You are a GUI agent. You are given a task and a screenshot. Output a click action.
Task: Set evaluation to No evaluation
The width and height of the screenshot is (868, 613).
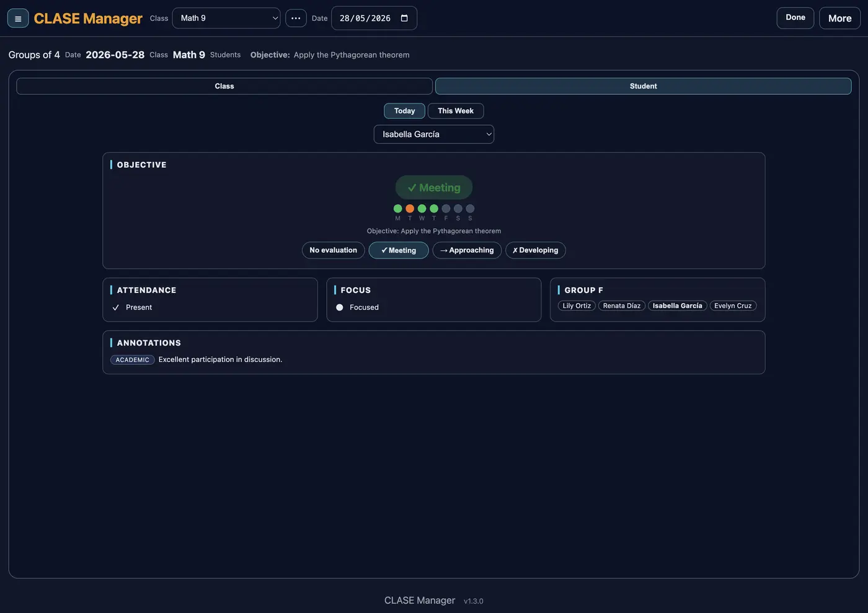coord(334,250)
